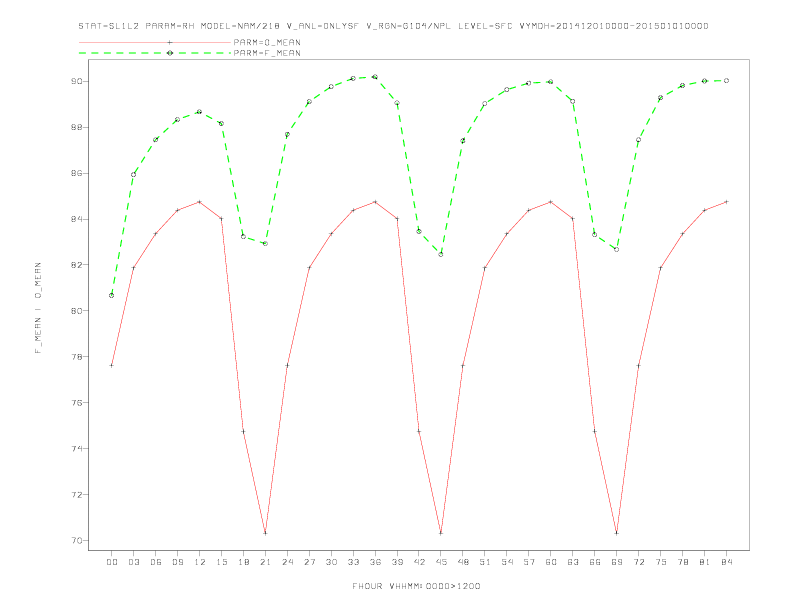Viewport: 792px width, 612px height.
Task: Click x-axis tick label 36
Action: point(375,562)
